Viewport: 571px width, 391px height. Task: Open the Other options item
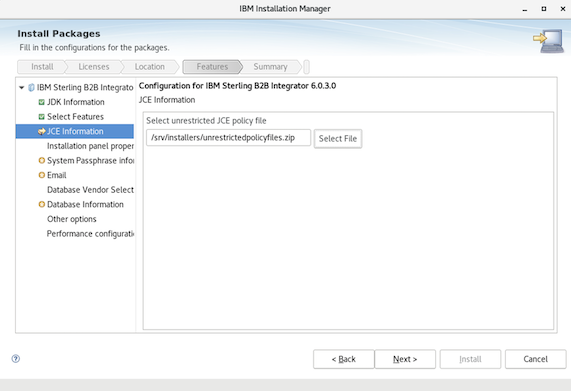click(72, 219)
